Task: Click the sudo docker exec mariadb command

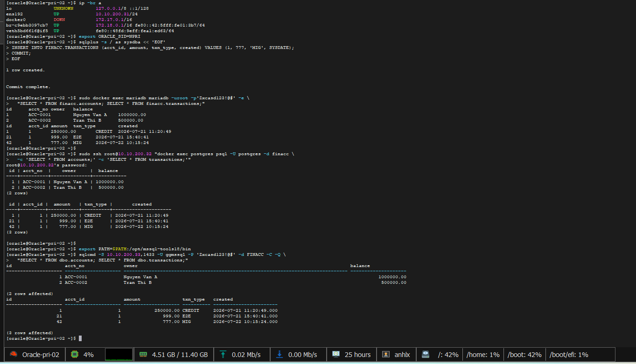Action: [164, 98]
